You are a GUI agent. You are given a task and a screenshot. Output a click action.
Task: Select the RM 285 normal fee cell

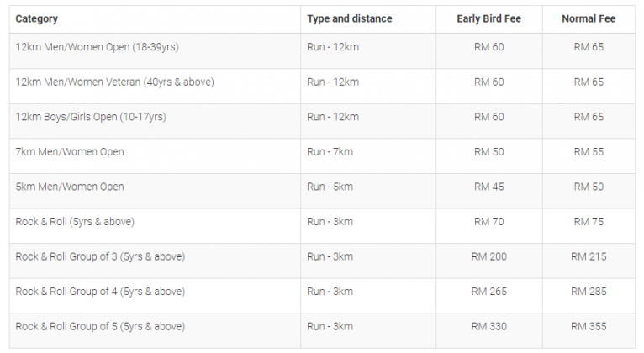point(589,292)
